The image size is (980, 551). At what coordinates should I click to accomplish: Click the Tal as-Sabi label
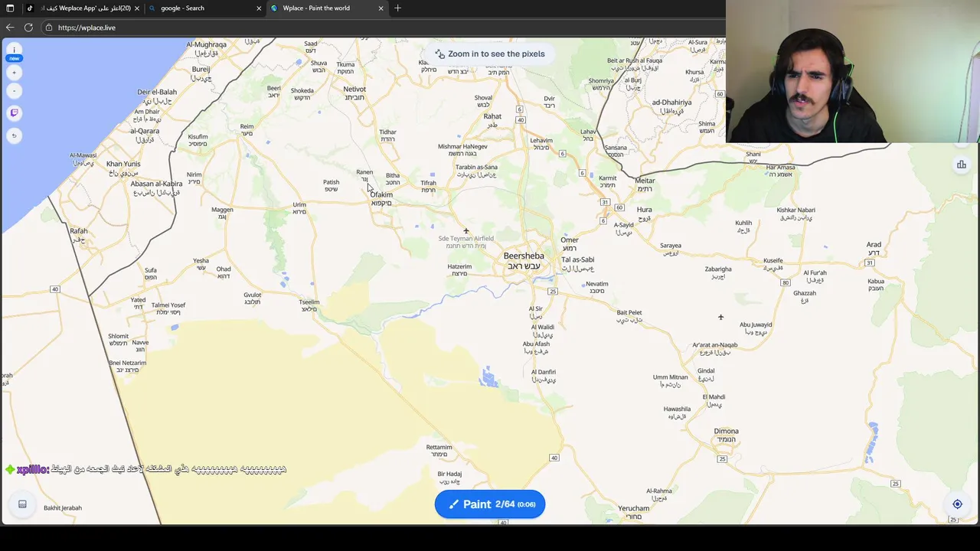coord(577,263)
